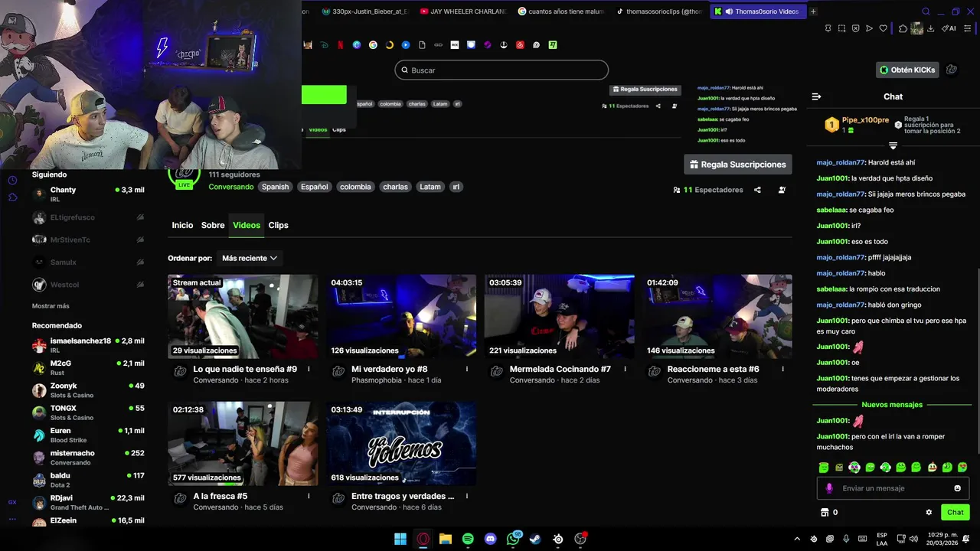
Task: Open the Netflix bookmark icon
Action: 340,45
